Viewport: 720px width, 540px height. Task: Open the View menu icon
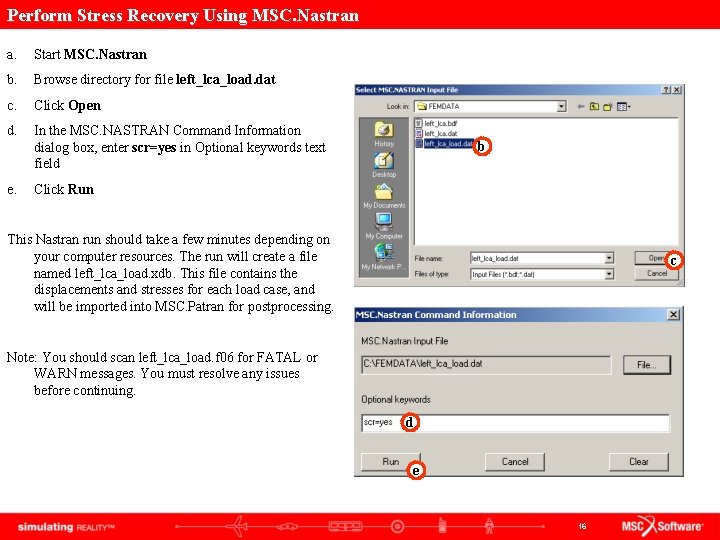pos(623,107)
